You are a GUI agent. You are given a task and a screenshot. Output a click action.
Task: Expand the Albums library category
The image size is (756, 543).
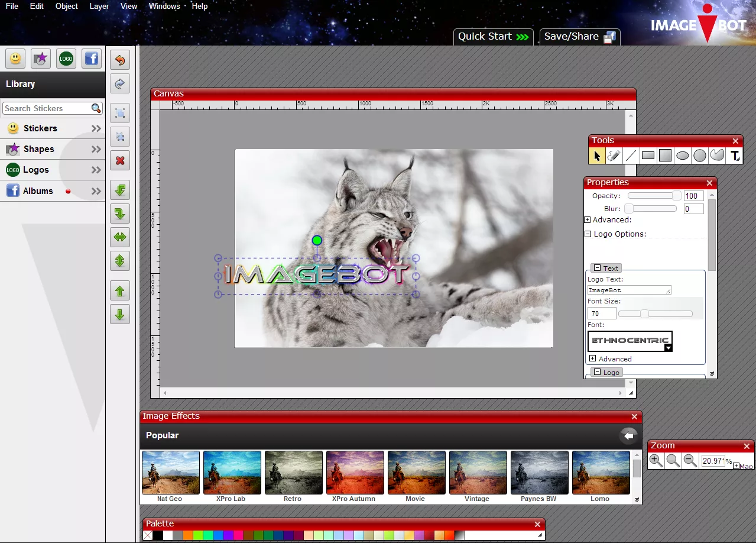96,191
